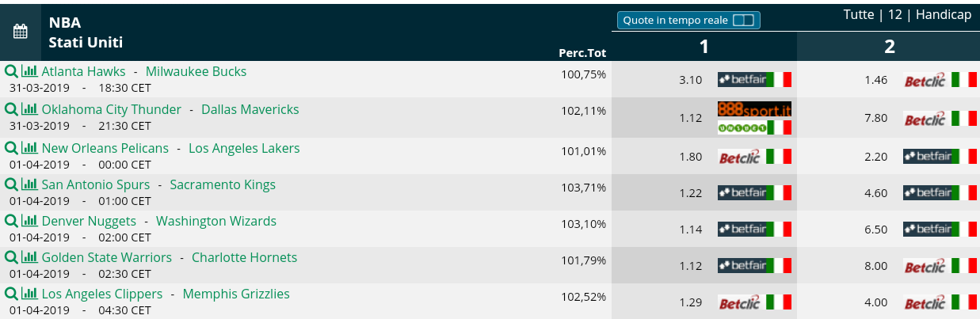The width and height of the screenshot is (980, 319).
Task: Click betfair logo next to 3.10 odds
Action: coord(754,79)
